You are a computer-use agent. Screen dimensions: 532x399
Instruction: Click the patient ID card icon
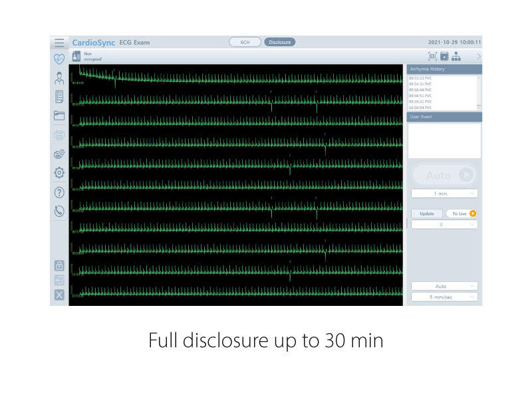pos(76,57)
